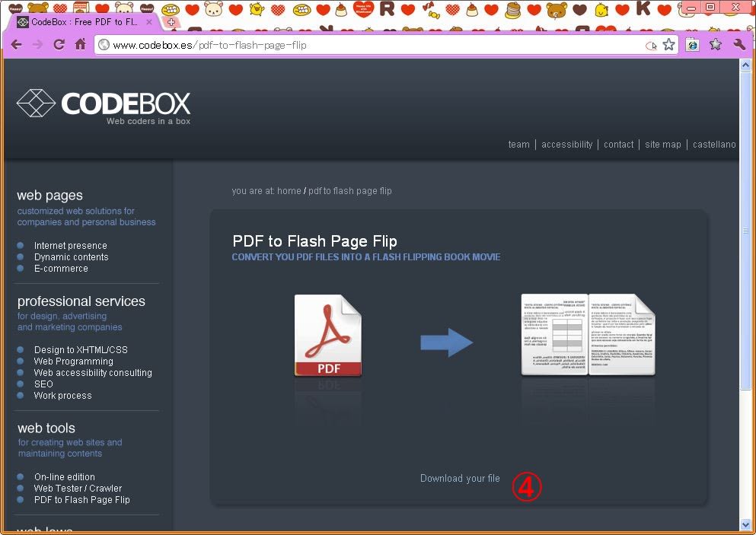Click the flipping book icon
The height and width of the screenshot is (535, 756).
pyautogui.click(x=587, y=335)
